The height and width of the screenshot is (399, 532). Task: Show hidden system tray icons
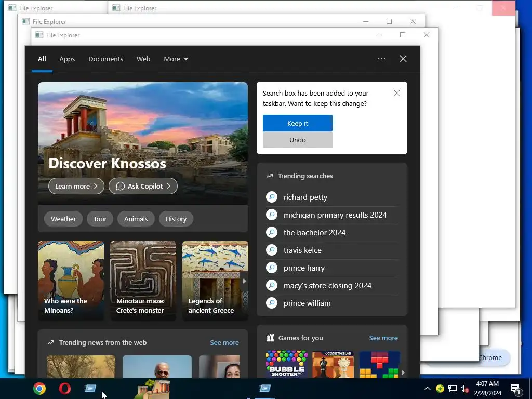428,389
